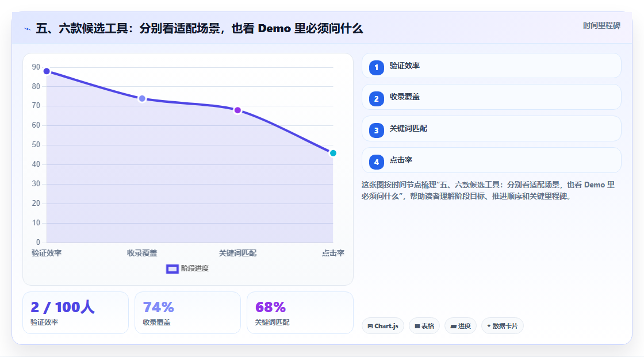Click the 收录覆盖 data point on the chart
This screenshot has height=357, width=644.
tap(142, 99)
